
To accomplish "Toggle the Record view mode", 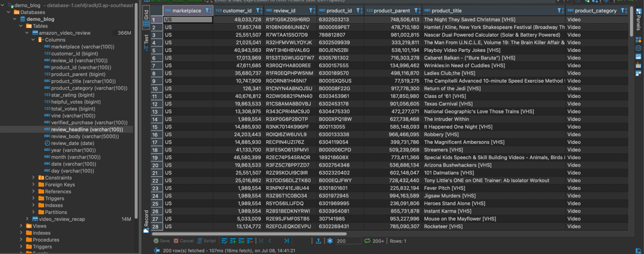I will (146, 221).
